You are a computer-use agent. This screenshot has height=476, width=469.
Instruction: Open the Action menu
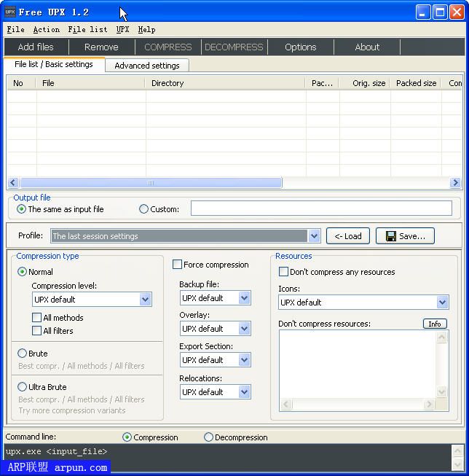point(47,29)
